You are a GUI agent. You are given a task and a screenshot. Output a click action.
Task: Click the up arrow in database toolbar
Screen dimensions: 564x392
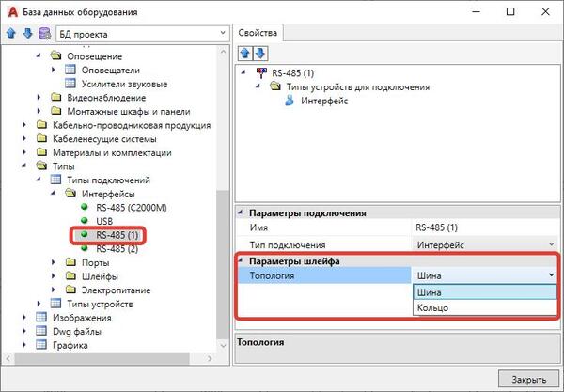click(10, 35)
